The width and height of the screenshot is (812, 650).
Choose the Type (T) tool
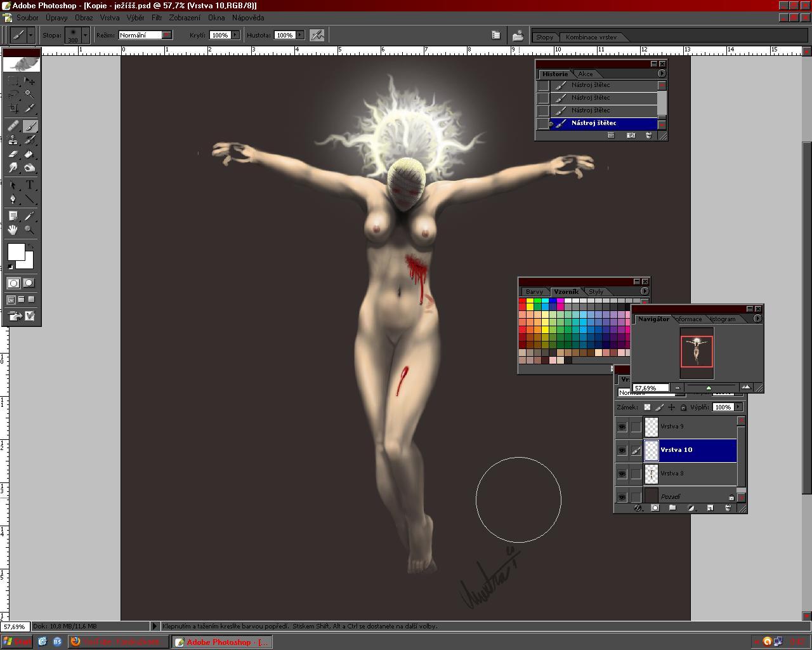coord(29,185)
